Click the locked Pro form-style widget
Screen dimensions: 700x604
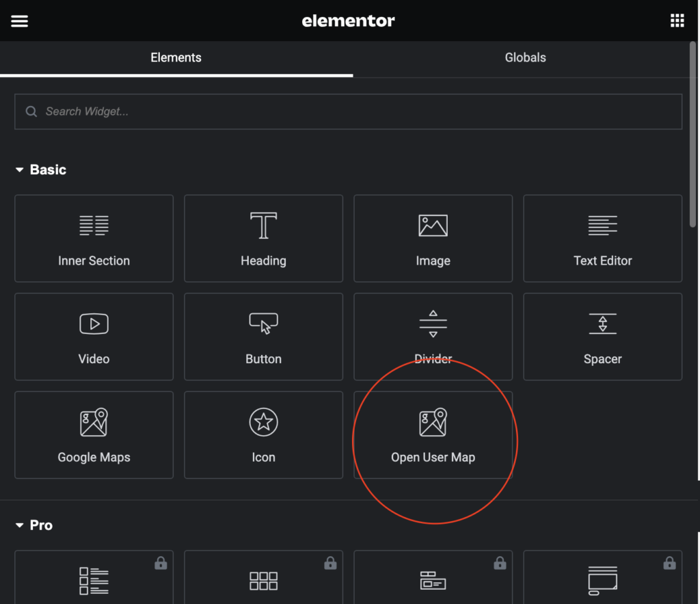(x=433, y=577)
